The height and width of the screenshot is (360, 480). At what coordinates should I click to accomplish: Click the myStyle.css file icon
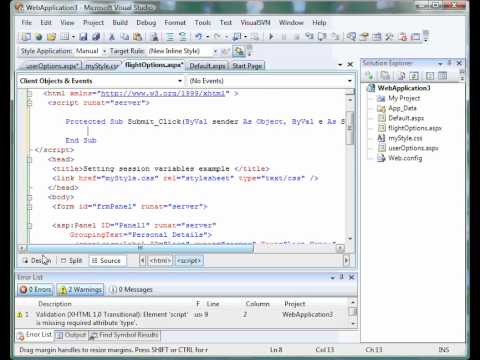pyautogui.click(x=381, y=138)
